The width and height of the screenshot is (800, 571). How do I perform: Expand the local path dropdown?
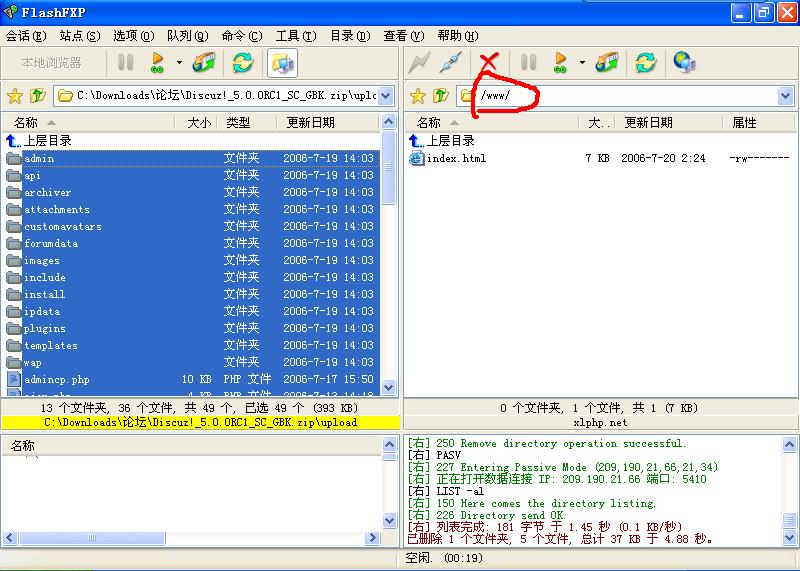click(386, 95)
